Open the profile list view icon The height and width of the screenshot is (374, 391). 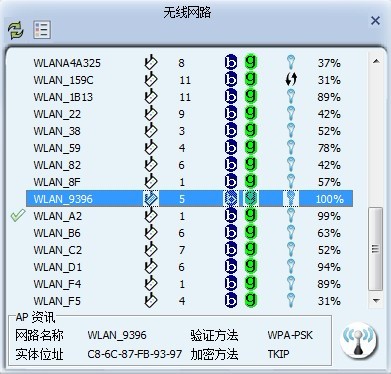tap(42, 30)
